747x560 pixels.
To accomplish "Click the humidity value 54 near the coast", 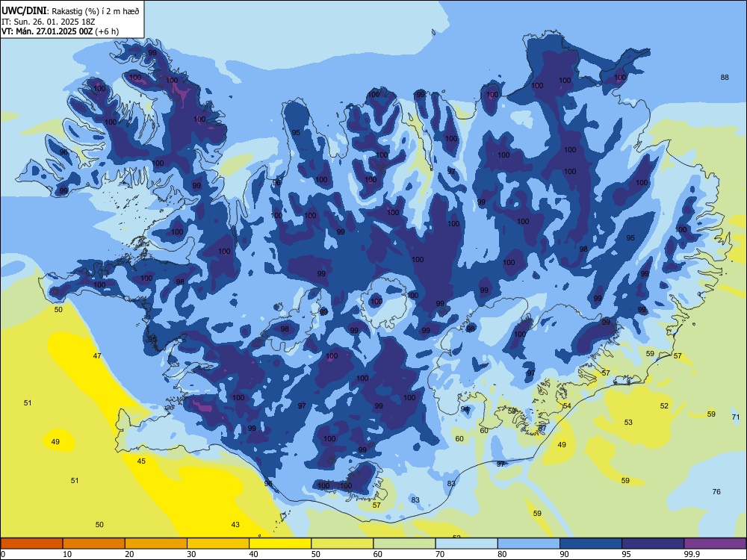I will click(567, 405).
